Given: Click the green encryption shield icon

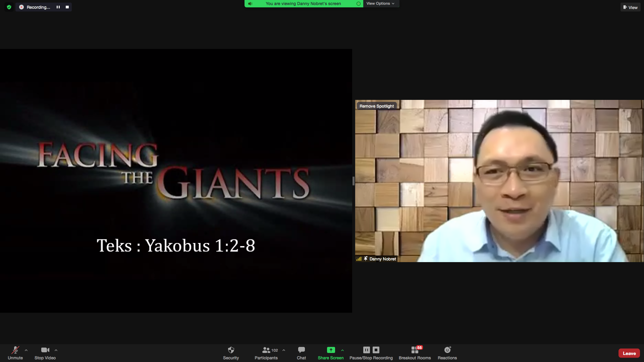Looking at the screenshot, I should (x=9, y=7).
